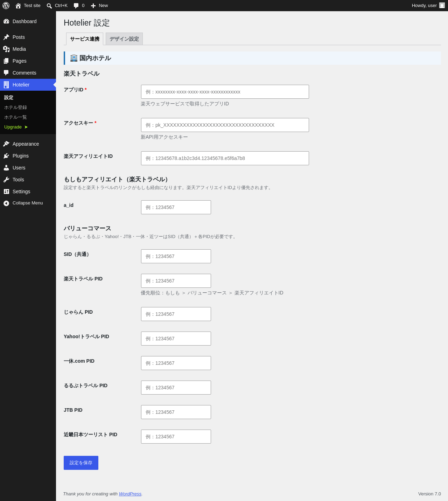The height and width of the screenshot is (501, 448).
Task: Click the Media icon in sidebar
Action: pos(6,49)
